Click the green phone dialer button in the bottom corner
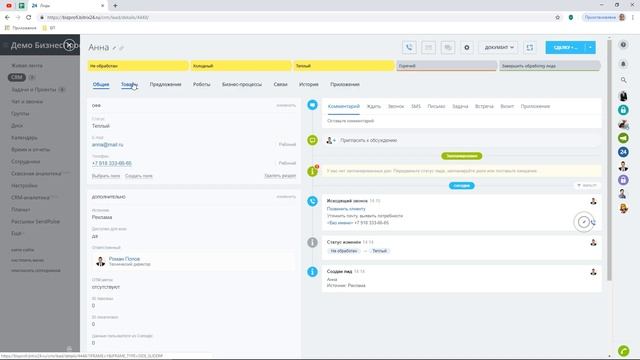 point(623,351)
